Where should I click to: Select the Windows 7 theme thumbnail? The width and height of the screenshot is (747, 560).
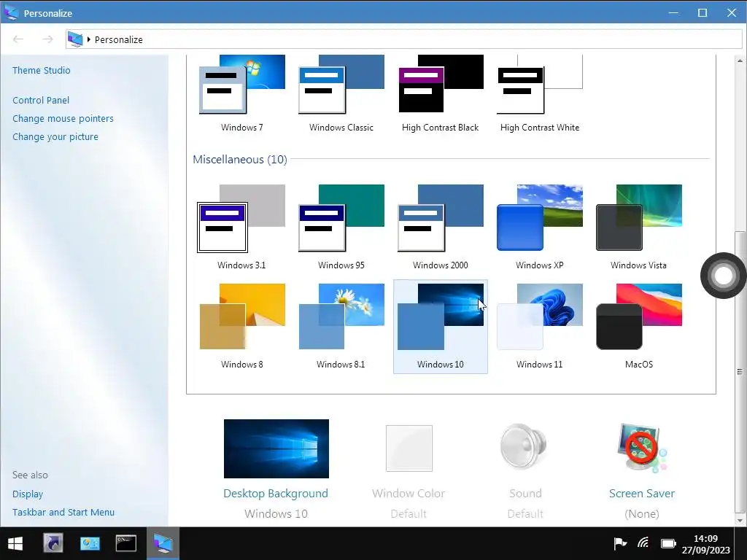[x=242, y=84]
